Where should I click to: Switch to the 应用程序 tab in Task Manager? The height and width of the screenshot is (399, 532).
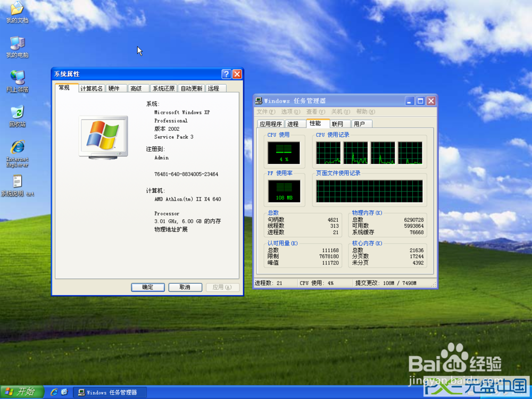click(271, 124)
